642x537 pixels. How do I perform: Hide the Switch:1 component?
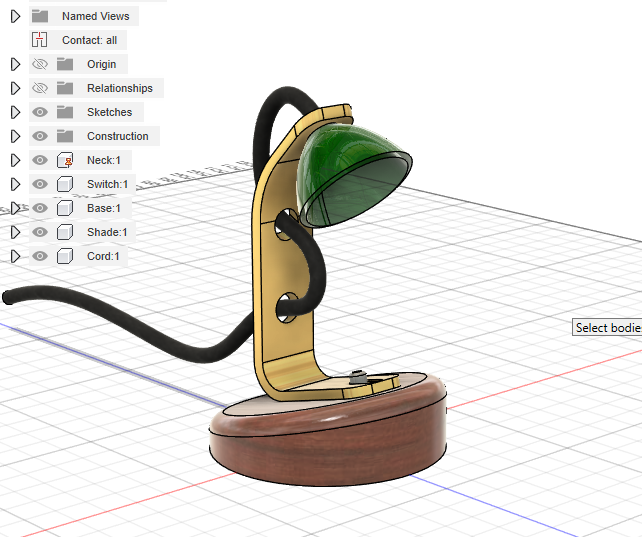point(40,184)
